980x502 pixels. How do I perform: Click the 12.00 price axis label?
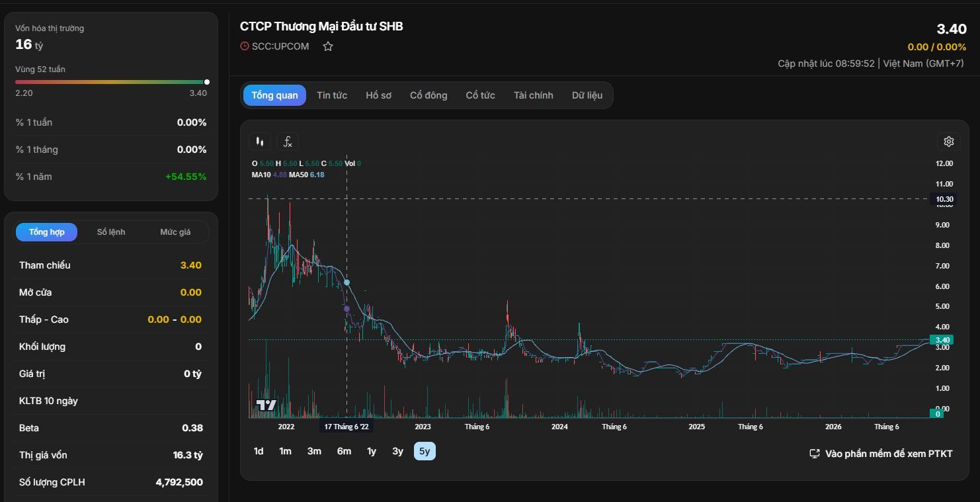[x=944, y=163]
